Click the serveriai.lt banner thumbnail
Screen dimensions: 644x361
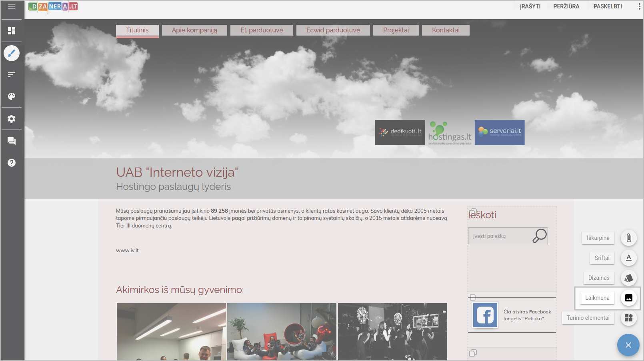499,132
